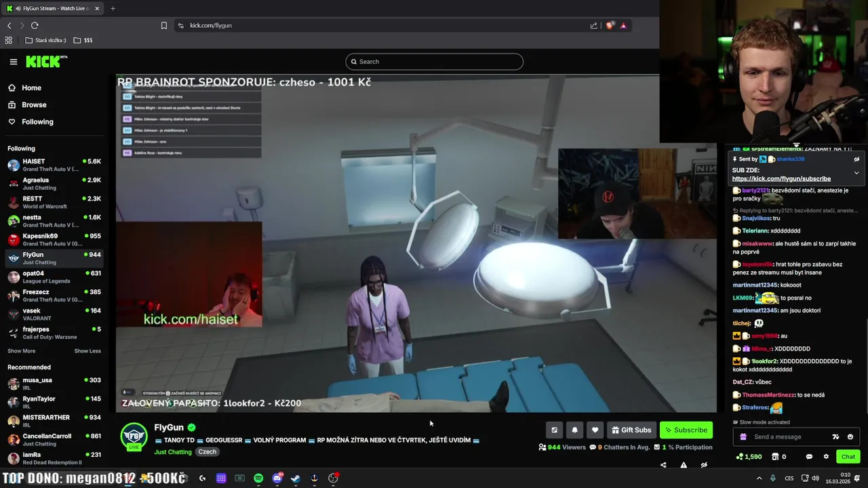Click the Gift Subs button

[x=631, y=430]
